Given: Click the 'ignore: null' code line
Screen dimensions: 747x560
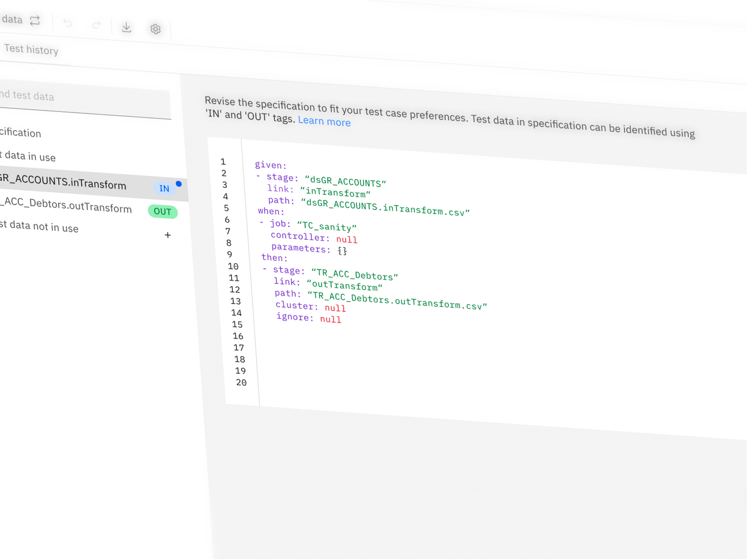Looking at the screenshot, I should [309, 318].
